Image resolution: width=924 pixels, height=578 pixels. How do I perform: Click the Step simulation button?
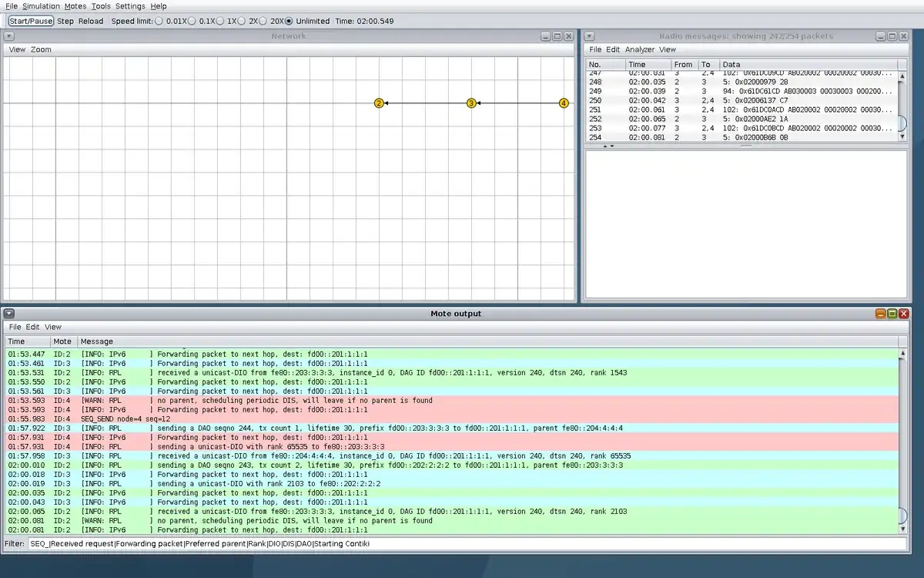[x=65, y=21]
